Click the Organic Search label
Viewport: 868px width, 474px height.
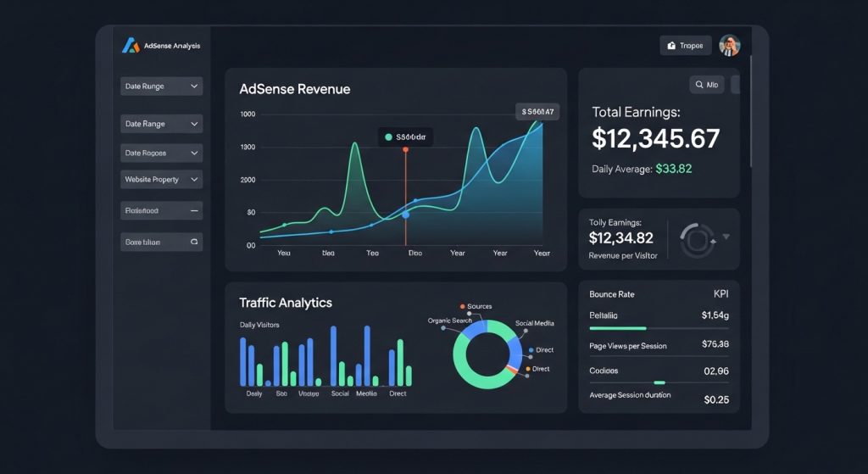(449, 321)
